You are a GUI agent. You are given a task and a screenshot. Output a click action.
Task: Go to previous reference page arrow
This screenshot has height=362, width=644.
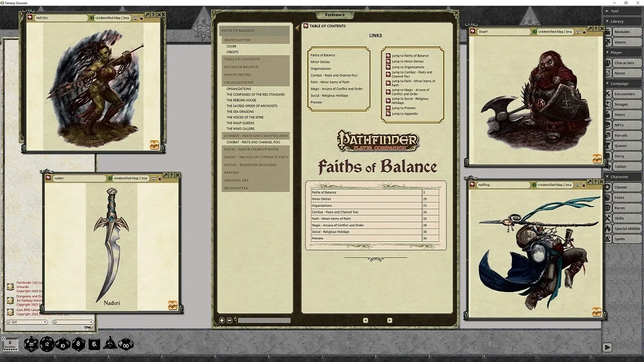tap(365, 320)
